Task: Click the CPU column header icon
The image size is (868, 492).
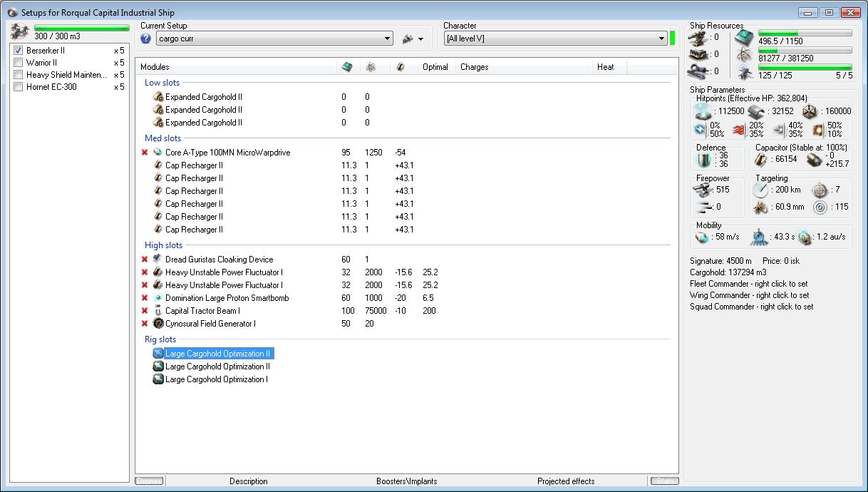Action: click(347, 66)
